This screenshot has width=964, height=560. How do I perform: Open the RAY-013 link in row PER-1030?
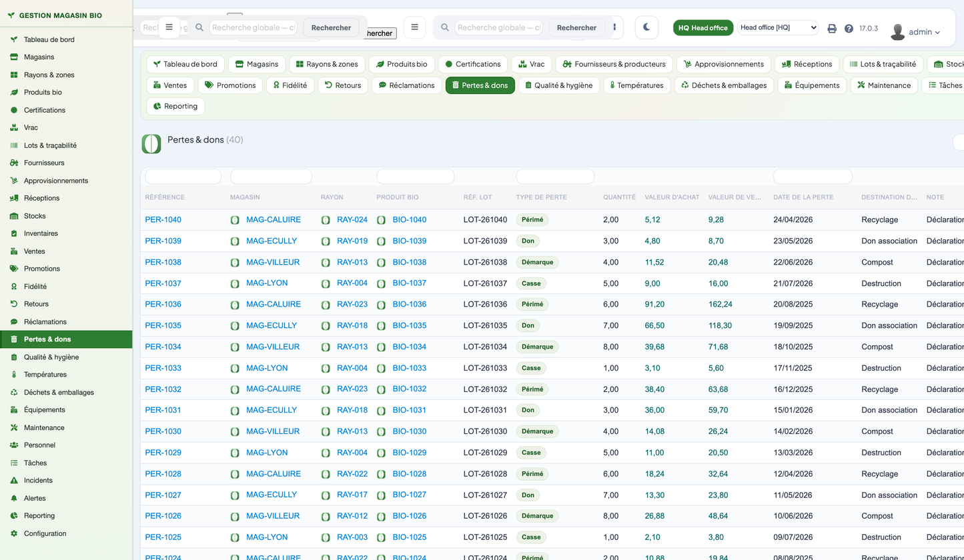(352, 431)
